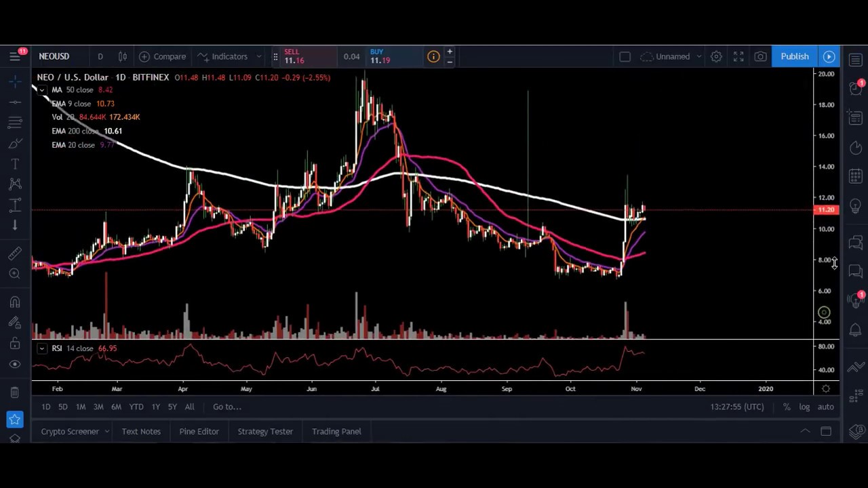868x488 pixels.
Task: Select the brush drawing tool
Action: (x=15, y=144)
